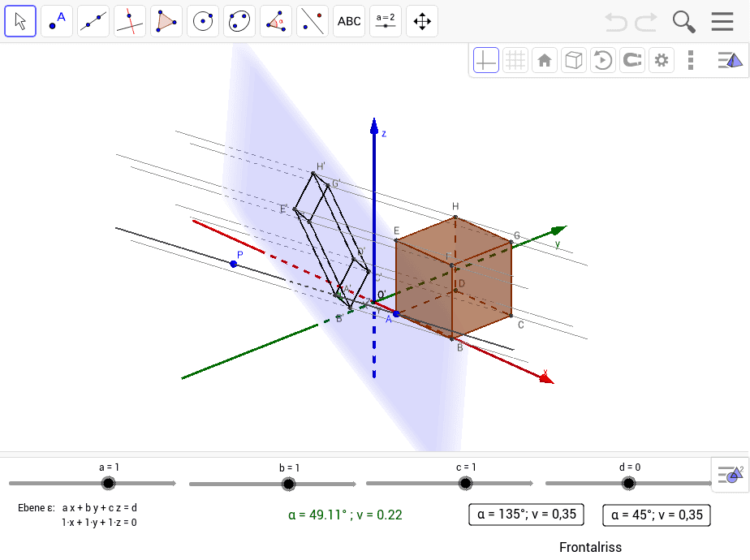Select cube vertex B

tap(452, 338)
